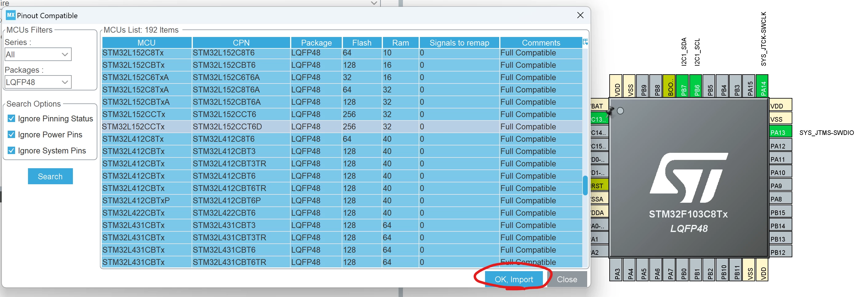The height and width of the screenshot is (297, 868).
Task: Click the MX logo in the dialog title
Action: (11, 15)
